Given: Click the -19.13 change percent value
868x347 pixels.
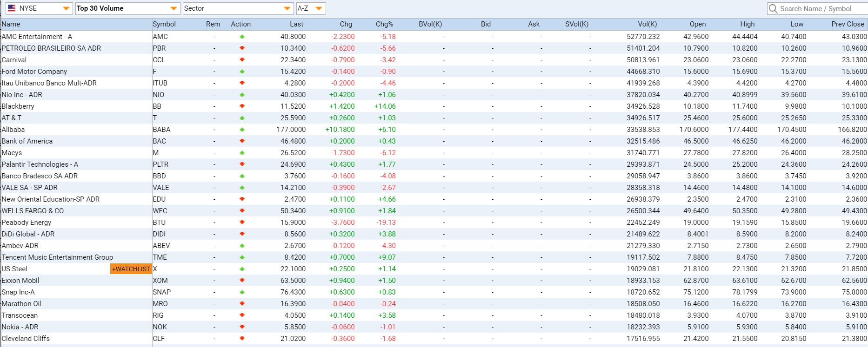Looking at the screenshot, I should (x=386, y=223).
